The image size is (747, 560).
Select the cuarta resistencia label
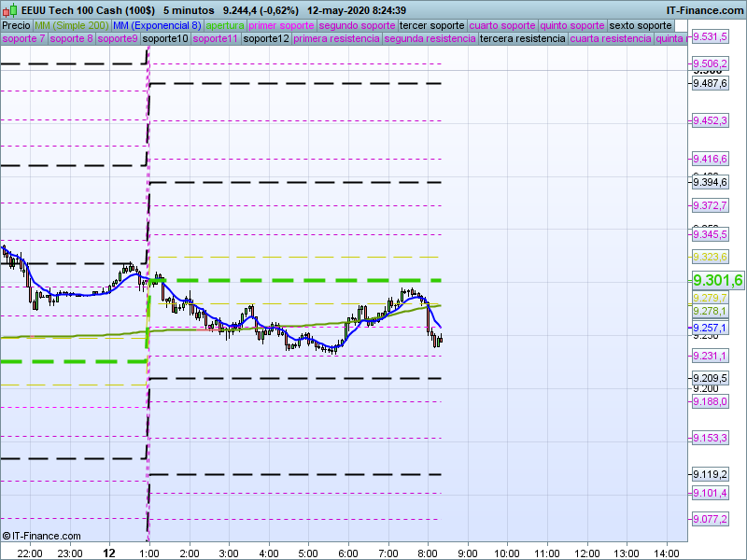[610, 39]
